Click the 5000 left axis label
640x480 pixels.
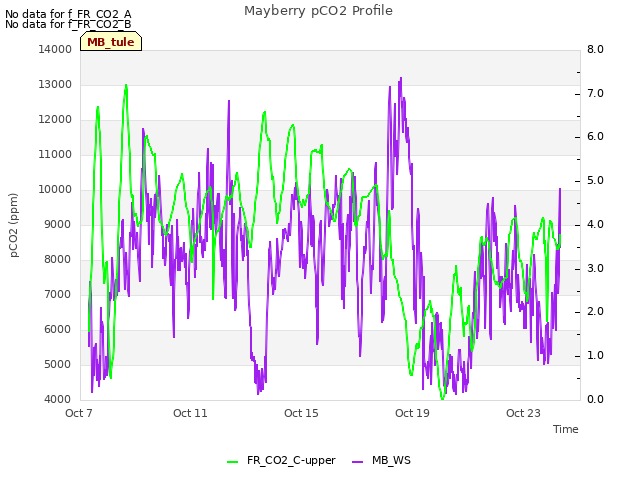(x=58, y=364)
